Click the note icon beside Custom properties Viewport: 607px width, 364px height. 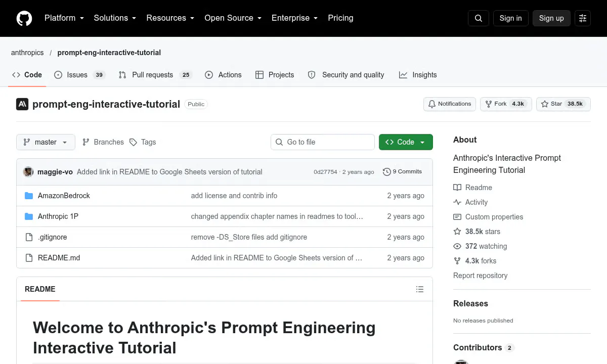point(457,217)
